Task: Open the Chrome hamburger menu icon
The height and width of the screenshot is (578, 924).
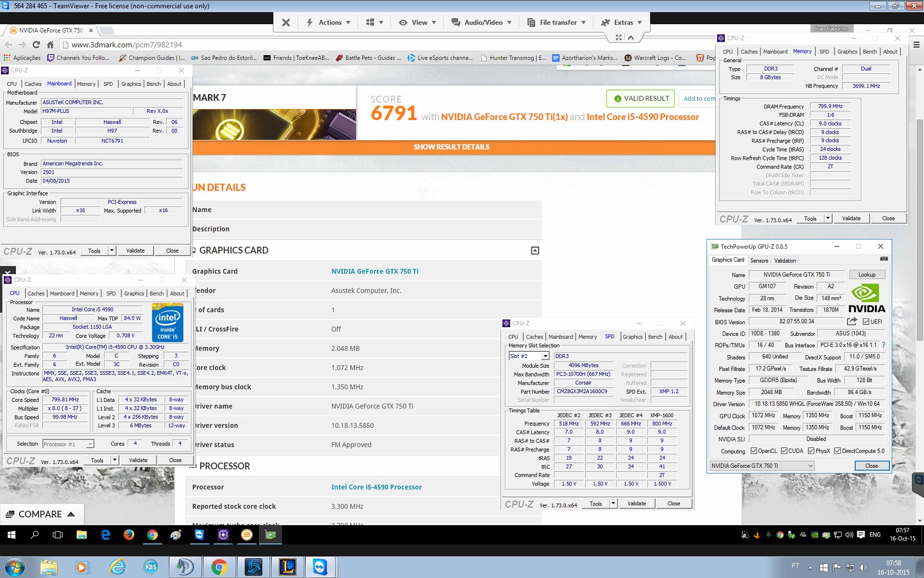Action: [916, 45]
